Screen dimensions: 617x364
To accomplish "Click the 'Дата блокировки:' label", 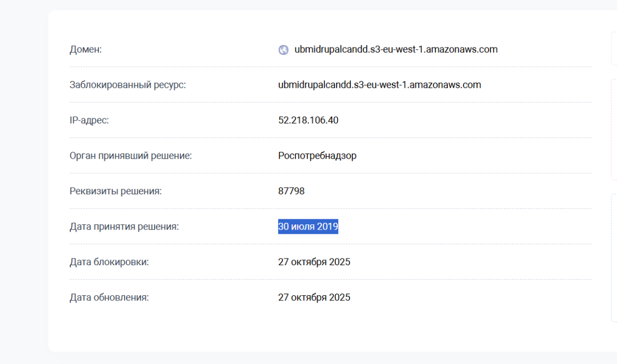I will (x=109, y=262).
